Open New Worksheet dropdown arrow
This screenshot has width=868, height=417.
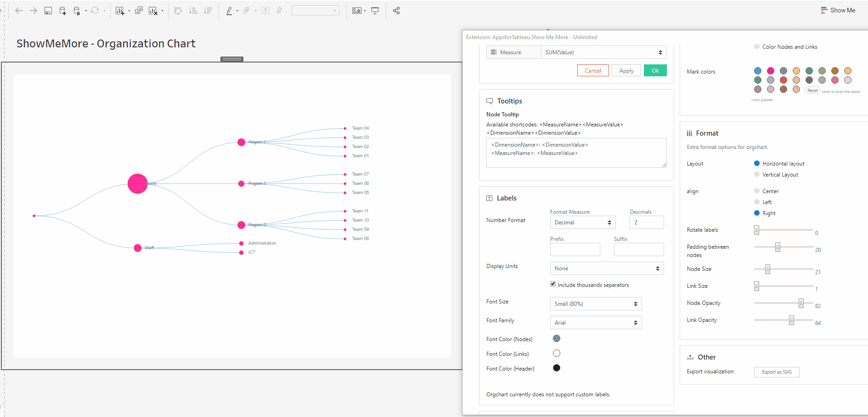coord(129,11)
